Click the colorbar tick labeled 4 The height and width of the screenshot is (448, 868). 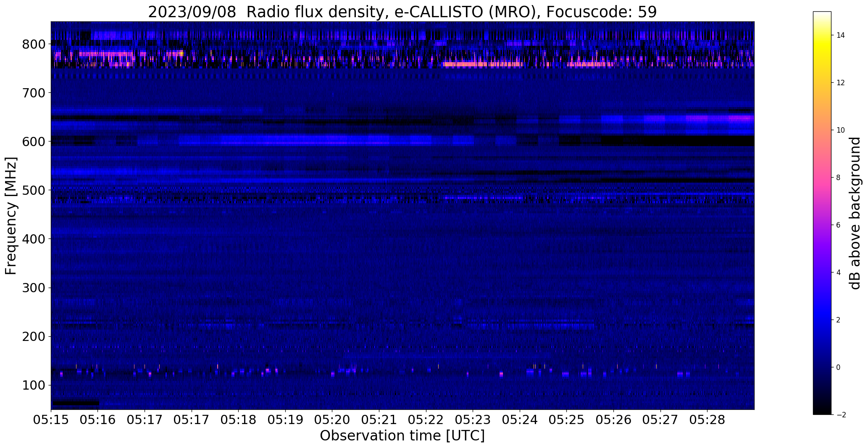(839, 272)
